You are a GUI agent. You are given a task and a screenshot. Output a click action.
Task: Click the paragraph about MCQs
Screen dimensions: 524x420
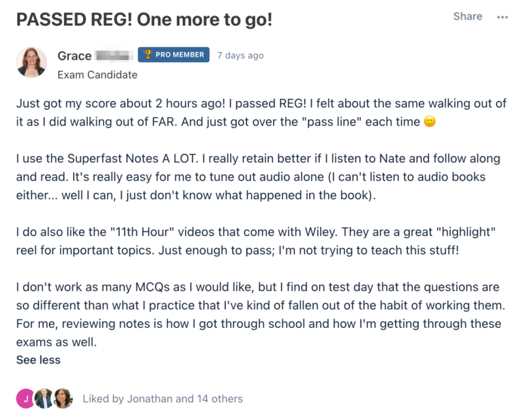(x=261, y=314)
